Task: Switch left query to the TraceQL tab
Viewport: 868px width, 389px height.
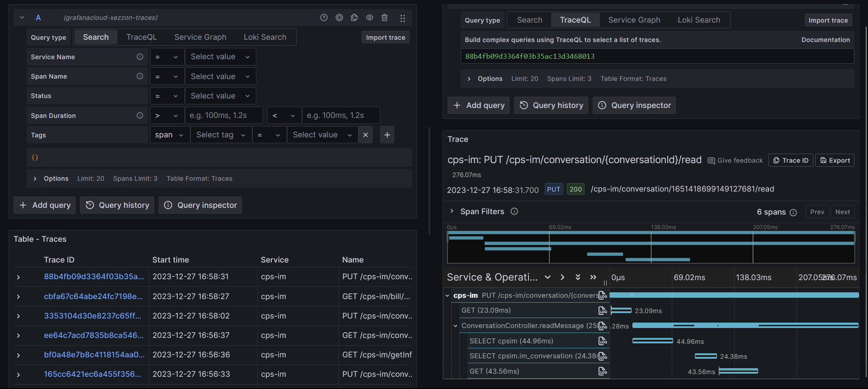Action: [142, 37]
